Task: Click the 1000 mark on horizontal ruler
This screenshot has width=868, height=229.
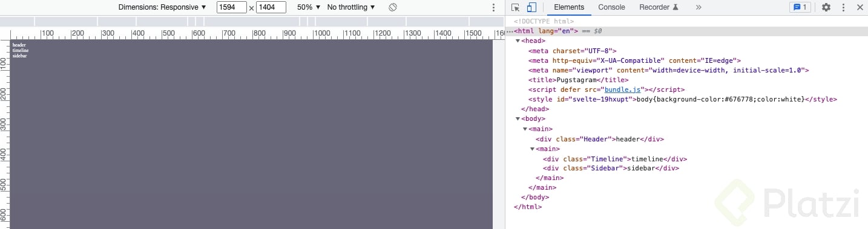Action: tap(323, 33)
